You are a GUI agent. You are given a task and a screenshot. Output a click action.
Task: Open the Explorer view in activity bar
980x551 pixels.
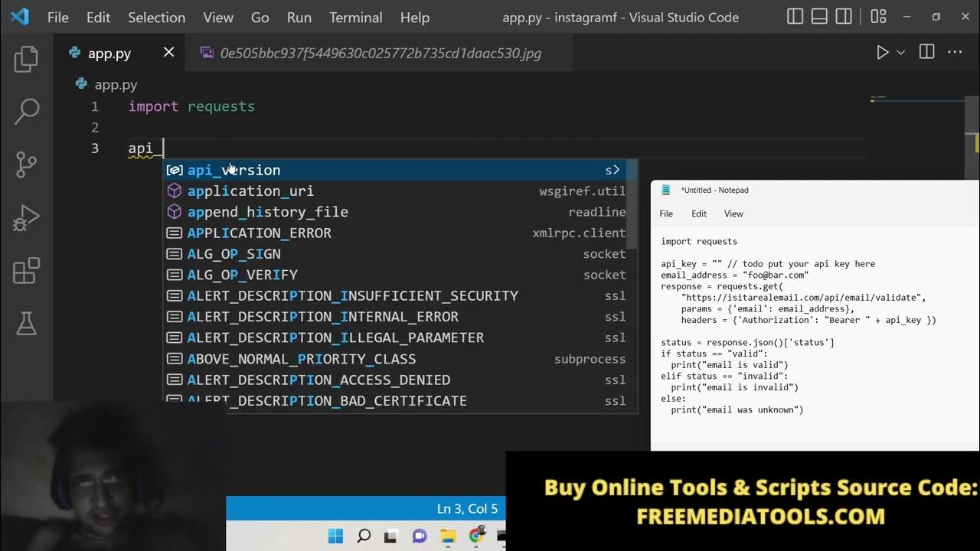(27, 59)
